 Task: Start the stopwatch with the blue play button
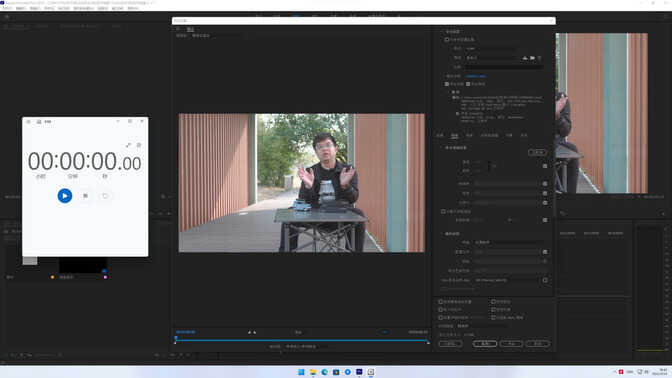click(x=65, y=196)
